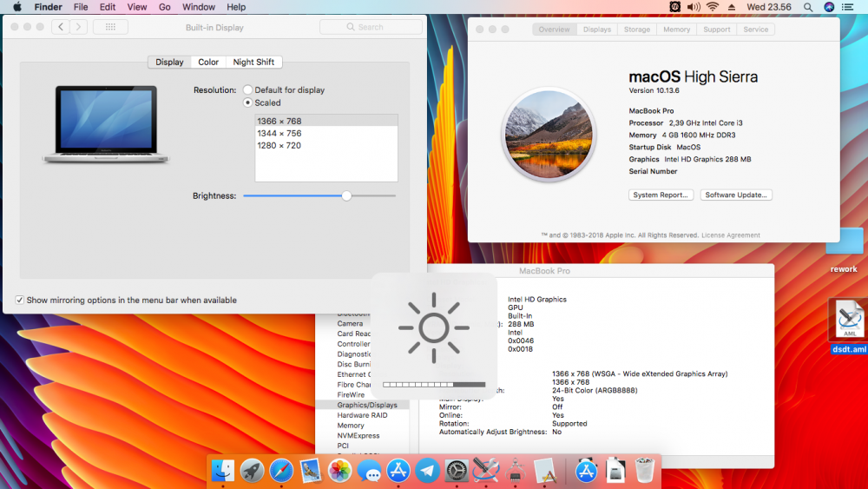Open the Edit menu
Image resolution: width=868 pixels, height=489 pixels.
(108, 7)
